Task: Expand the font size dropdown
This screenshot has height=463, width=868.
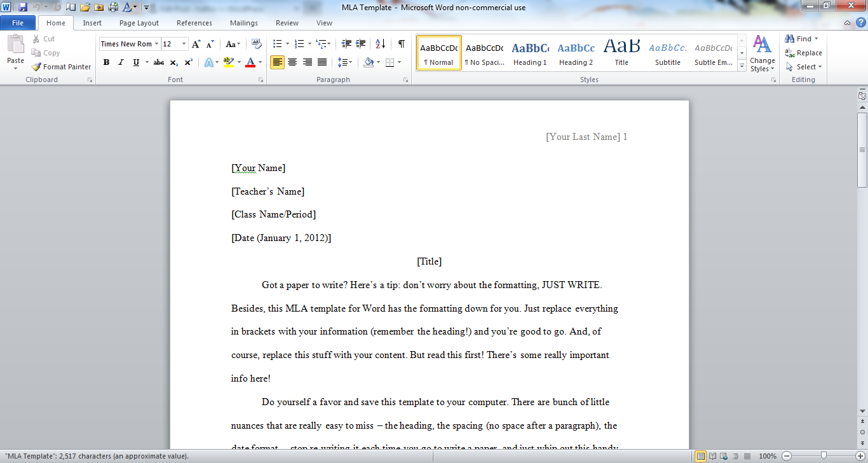Action: (184, 44)
